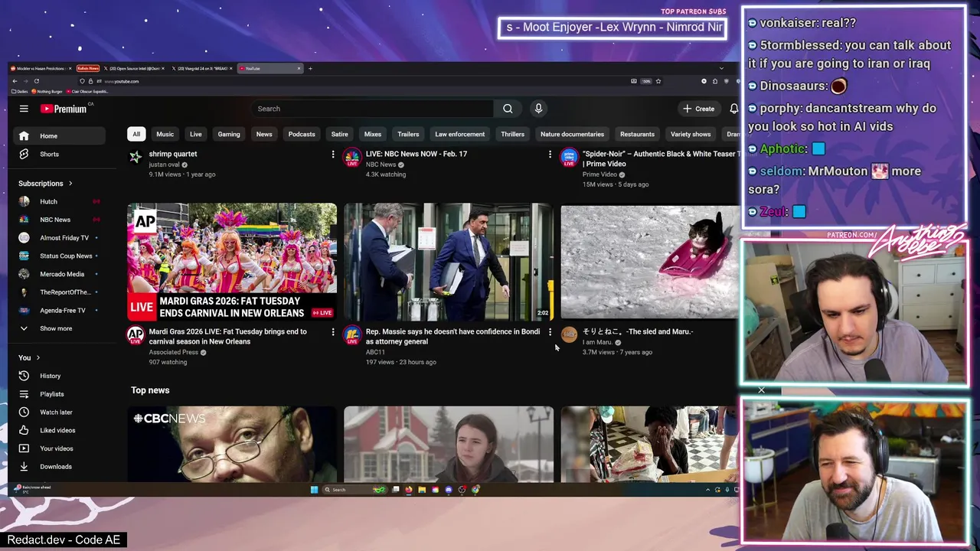Image resolution: width=980 pixels, height=551 pixels.
Task: Click the YouTube search input field
Action: pos(374,109)
